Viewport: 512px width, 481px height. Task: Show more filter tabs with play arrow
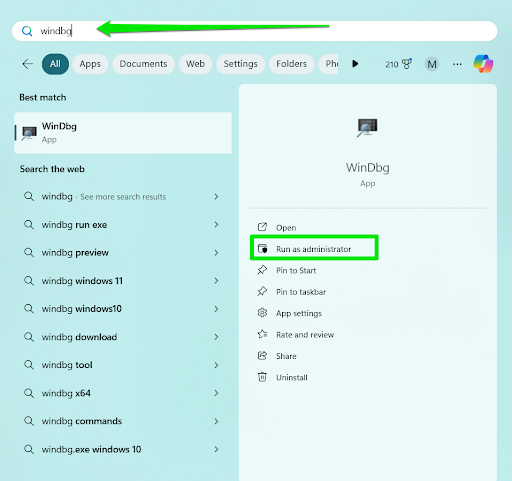(x=355, y=64)
